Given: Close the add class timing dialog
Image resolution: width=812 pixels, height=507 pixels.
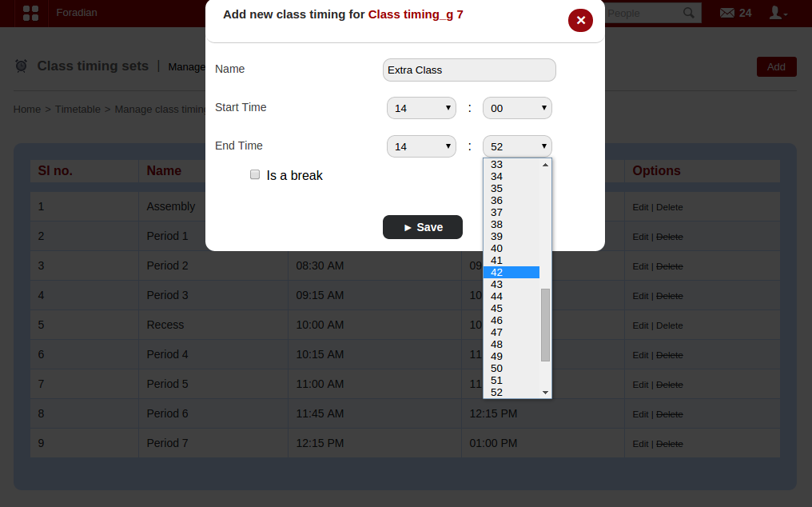Looking at the screenshot, I should (x=580, y=20).
